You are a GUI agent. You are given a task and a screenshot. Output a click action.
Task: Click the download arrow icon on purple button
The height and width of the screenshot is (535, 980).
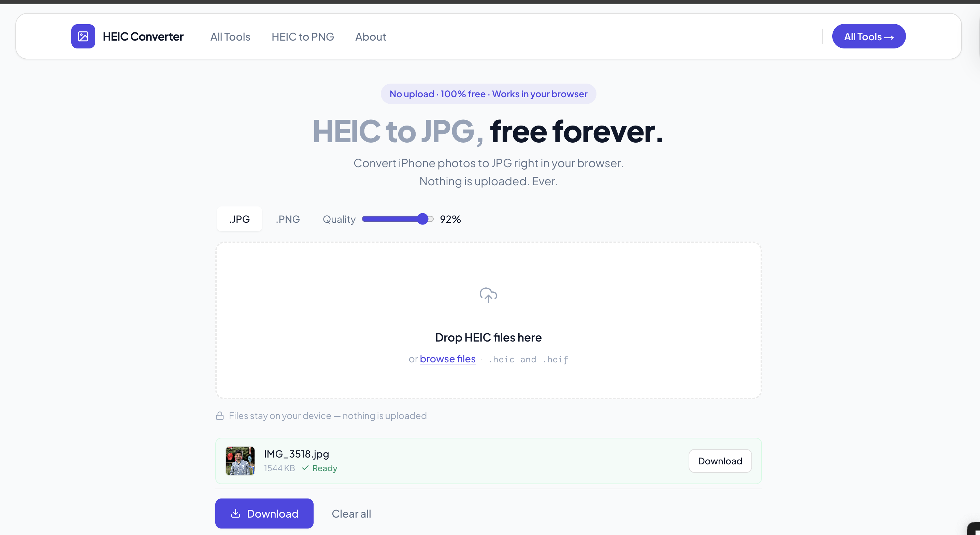pyautogui.click(x=235, y=513)
